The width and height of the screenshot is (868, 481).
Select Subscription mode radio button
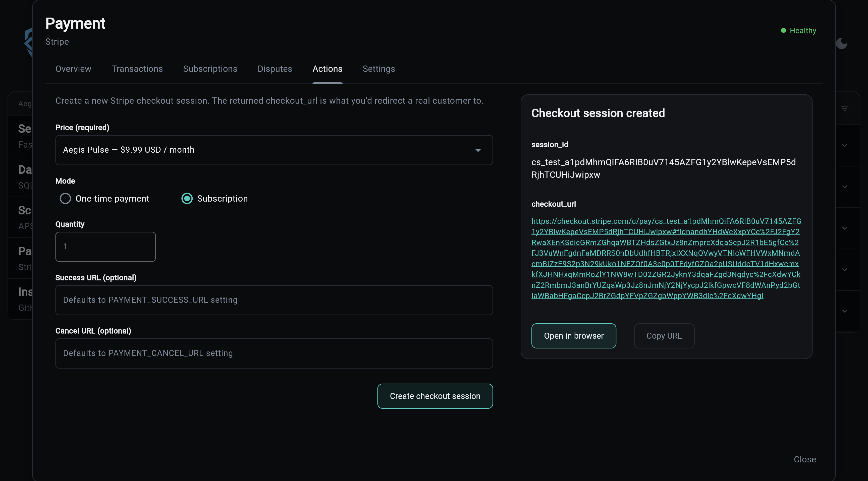coord(187,198)
